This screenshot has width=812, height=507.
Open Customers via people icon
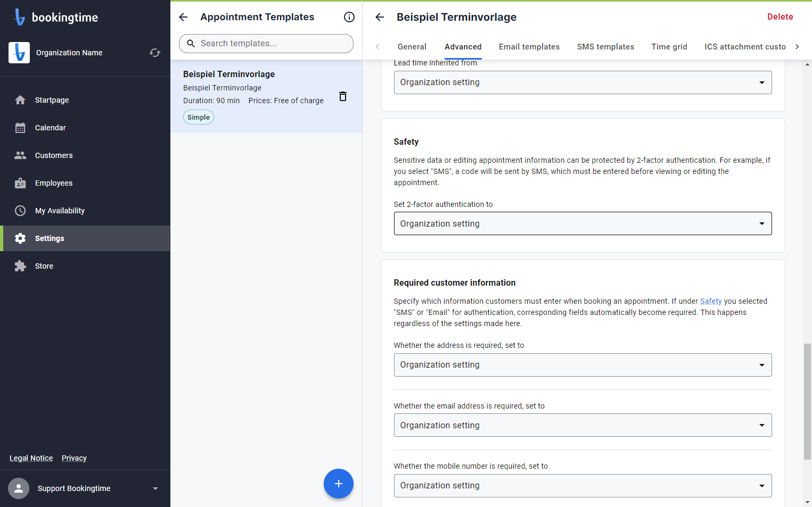(20, 155)
